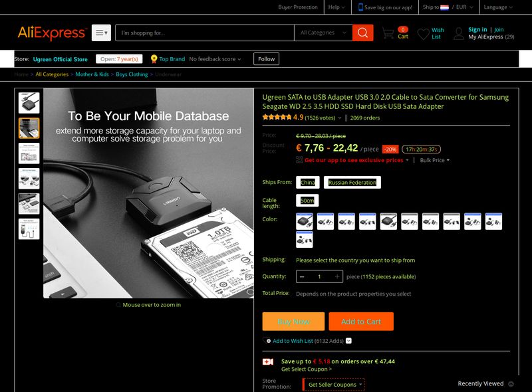Open Buyer Protection in top bar

pos(298,7)
